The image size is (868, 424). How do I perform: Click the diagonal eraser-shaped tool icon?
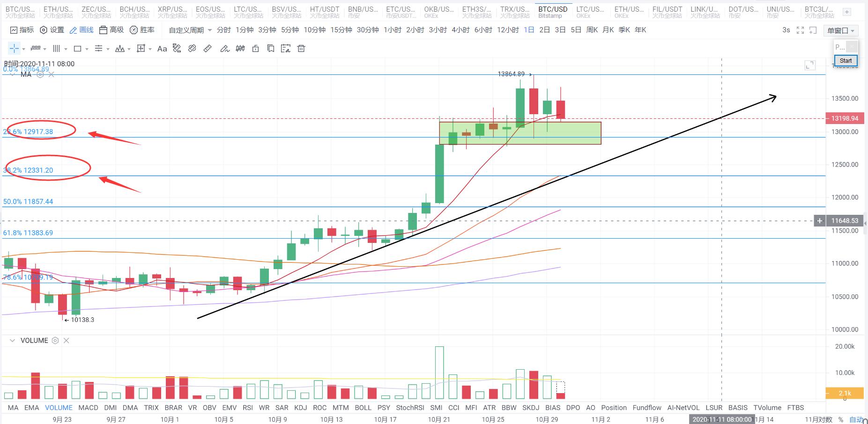(x=192, y=49)
